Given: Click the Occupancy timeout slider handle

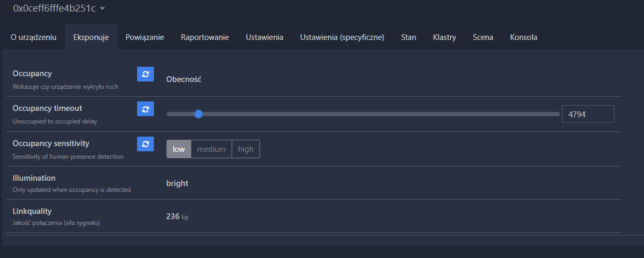Looking at the screenshot, I should click(x=198, y=114).
